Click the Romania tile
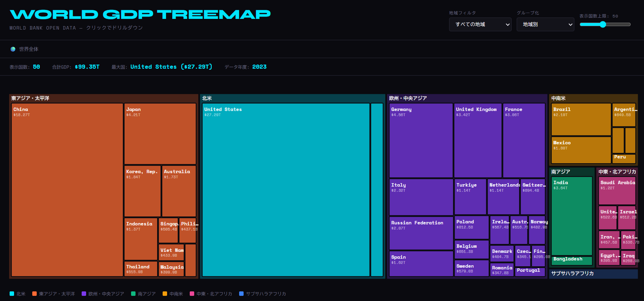 pos(502,270)
